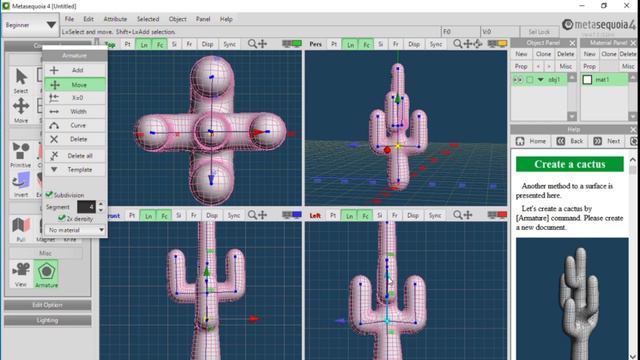Open the Primitive shapes tool
This screenshot has height=360, width=640.
(21, 155)
